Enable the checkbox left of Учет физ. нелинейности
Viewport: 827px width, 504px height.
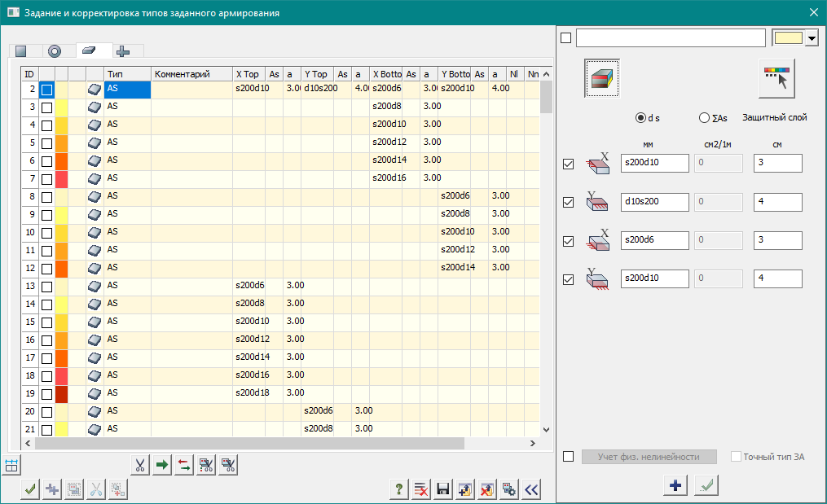click(x=569, y=457)
